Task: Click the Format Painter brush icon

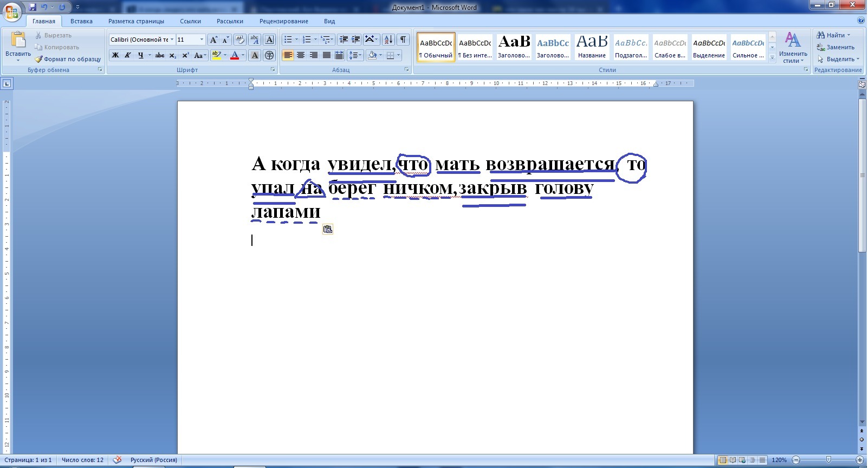Action: [38, 59]
